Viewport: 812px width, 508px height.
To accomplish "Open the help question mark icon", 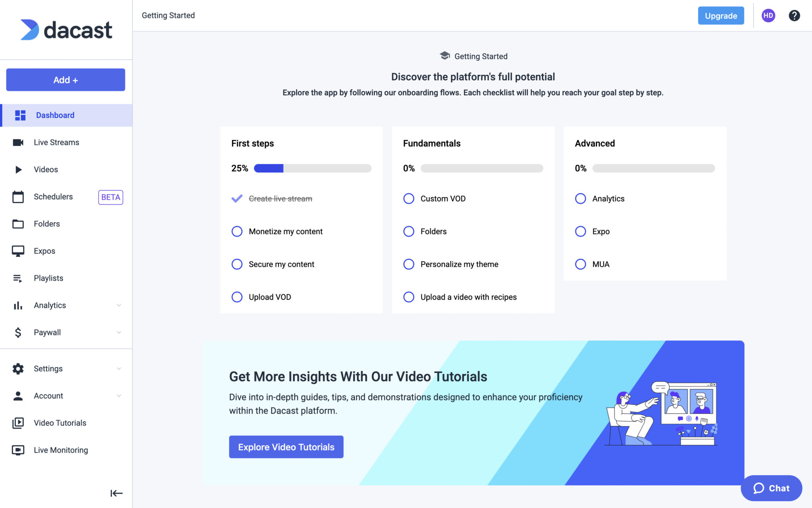I will click(x=794, y=15).
